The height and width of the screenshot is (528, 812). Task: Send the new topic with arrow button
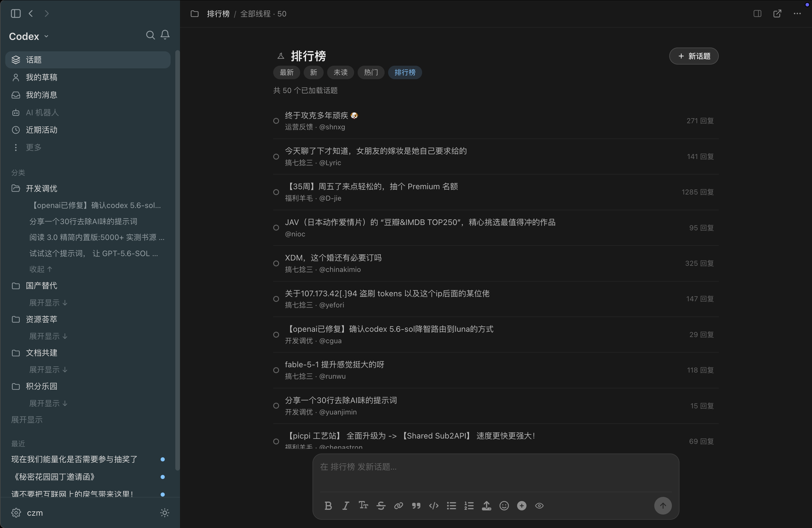coord(662,505)
